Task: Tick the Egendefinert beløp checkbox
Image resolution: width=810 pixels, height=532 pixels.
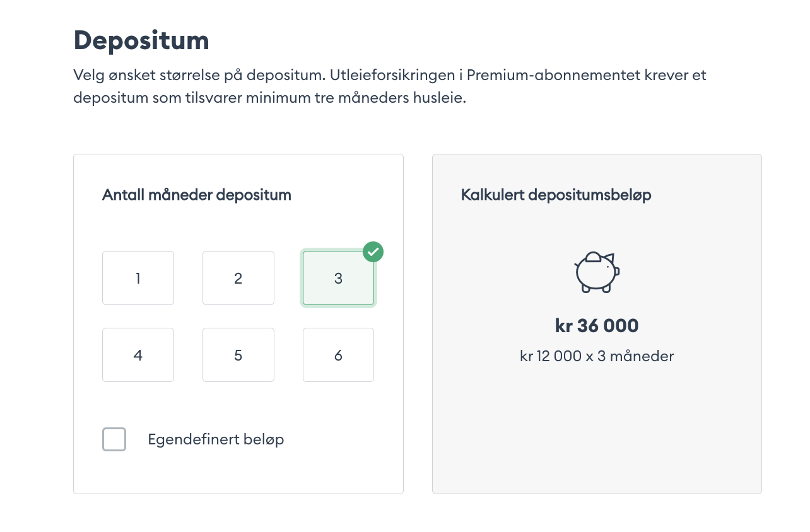Action: click(x=114, y=439)
